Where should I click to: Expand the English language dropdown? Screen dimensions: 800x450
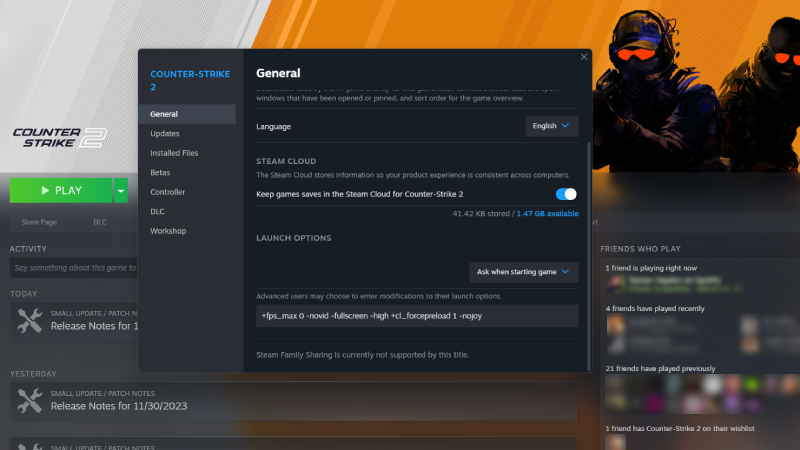coord(552,126)
